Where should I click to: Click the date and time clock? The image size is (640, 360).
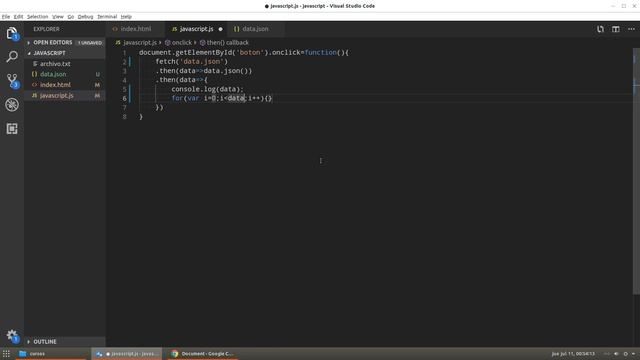click(x=573, y=354)
